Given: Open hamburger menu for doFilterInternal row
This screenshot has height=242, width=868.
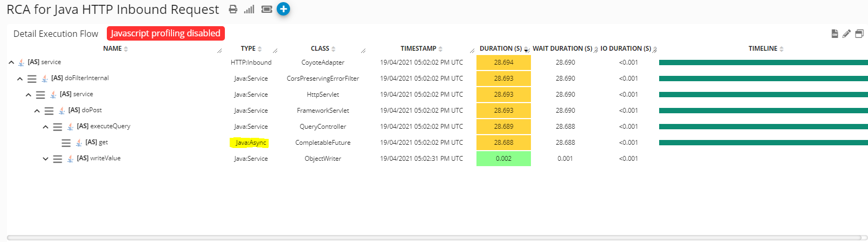Looking at the screenshot, I should tap(32, 79).
